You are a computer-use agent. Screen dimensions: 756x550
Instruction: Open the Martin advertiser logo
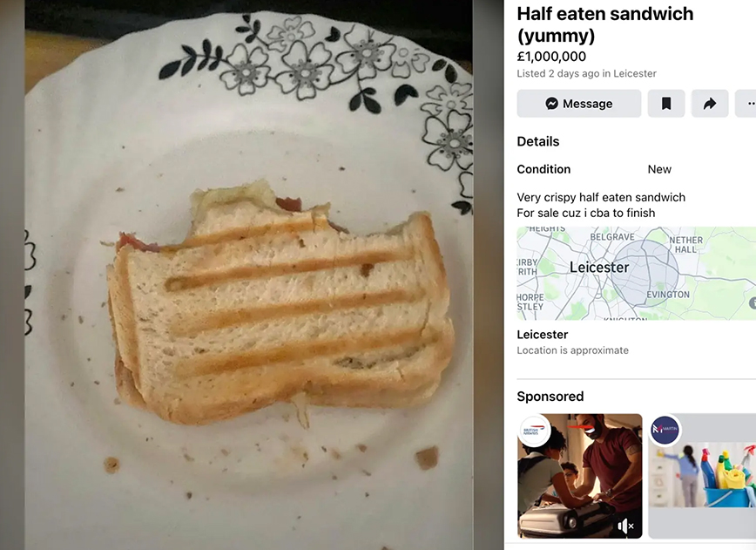pyautogui.click(x=665, y=430)
